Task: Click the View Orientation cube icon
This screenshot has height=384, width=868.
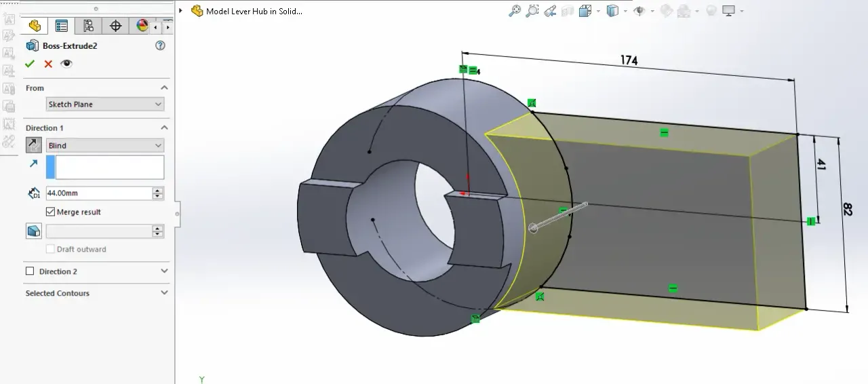Action: [585, 10]
